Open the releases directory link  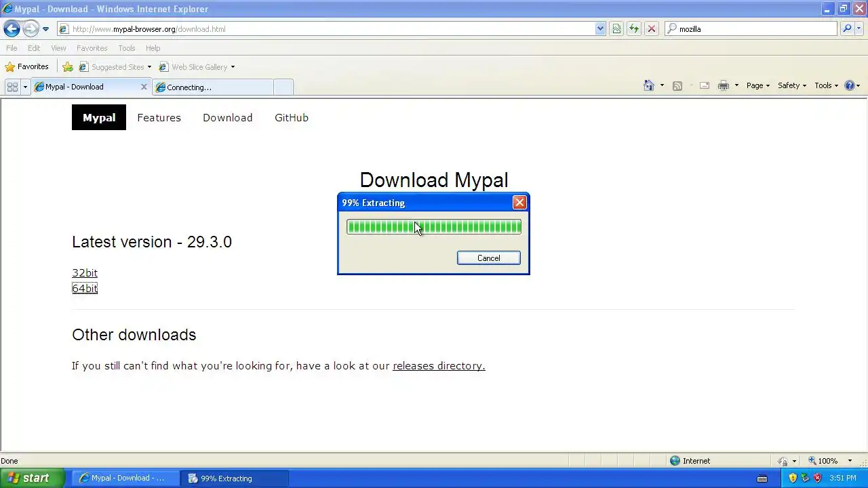tap(439, 366)
